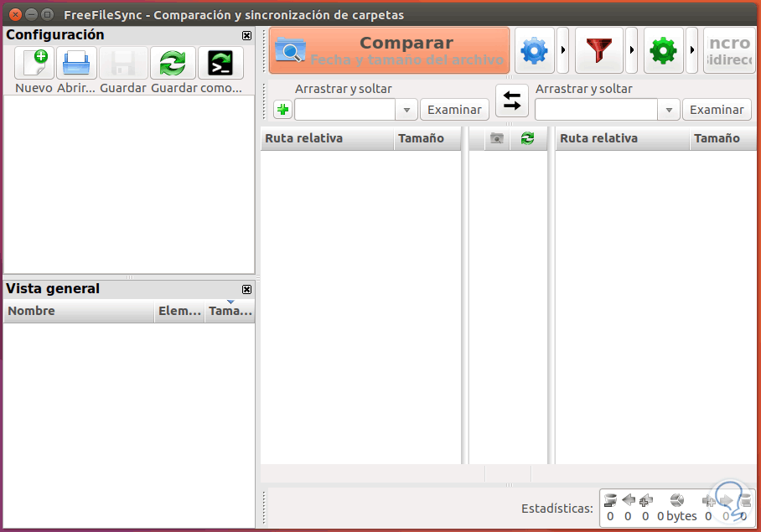Open synchronization settings green gear
This screenshot has height=532, width=761.
coord(664,50)
